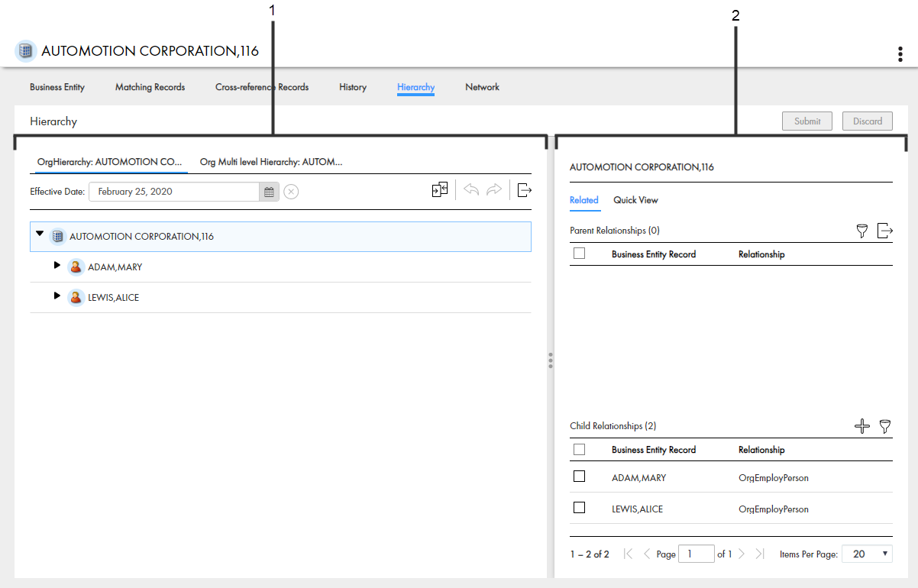918x588 pixels.
Task: Filter Child Relationships with funnel icon
Action: 885,426
